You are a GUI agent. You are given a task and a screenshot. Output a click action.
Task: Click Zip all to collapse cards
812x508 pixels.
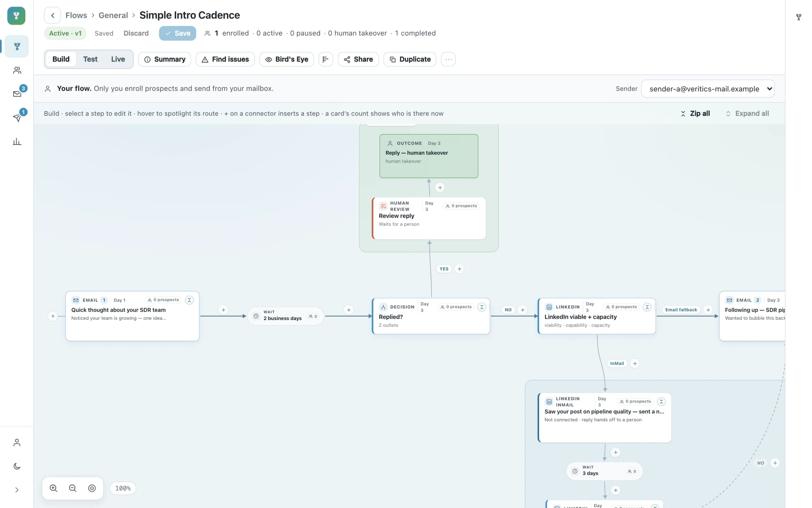tap(695, 114)
